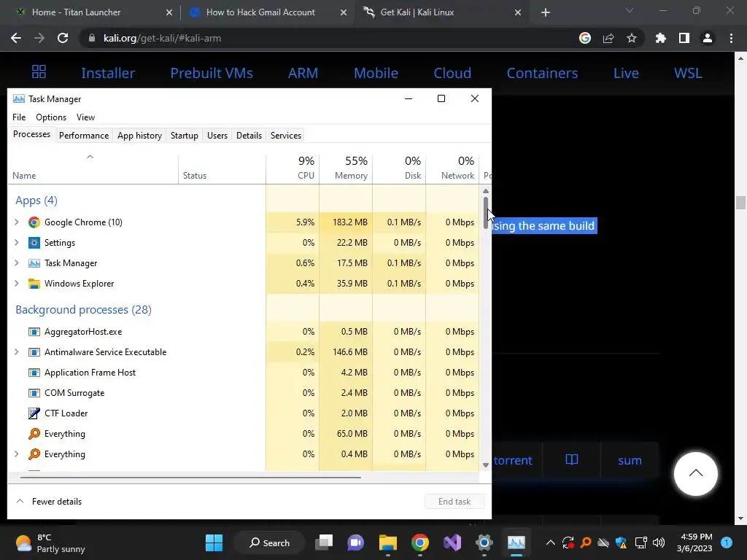This screenshot has width=747, height=560.
Task: Go to the Mobile section
Action: point(376,73)
